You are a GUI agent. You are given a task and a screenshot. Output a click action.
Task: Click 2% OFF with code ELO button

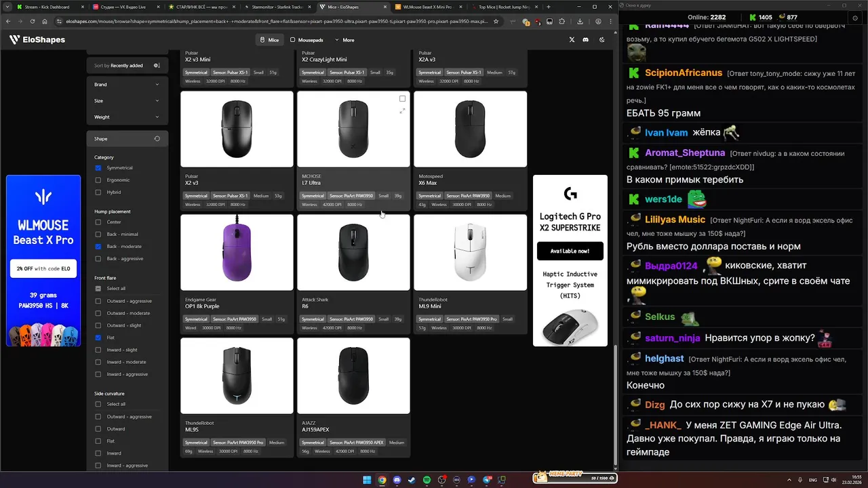[x=43, y=268]
